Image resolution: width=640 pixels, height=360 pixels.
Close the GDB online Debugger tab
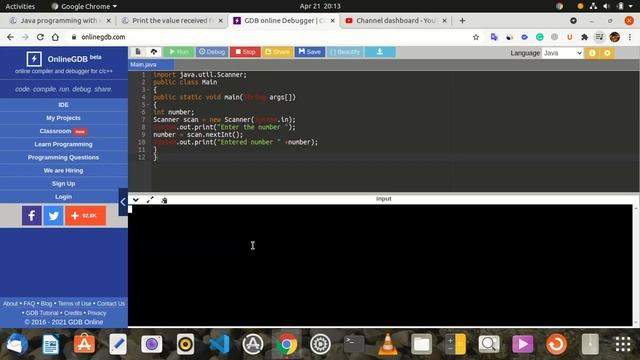point(333,20)
